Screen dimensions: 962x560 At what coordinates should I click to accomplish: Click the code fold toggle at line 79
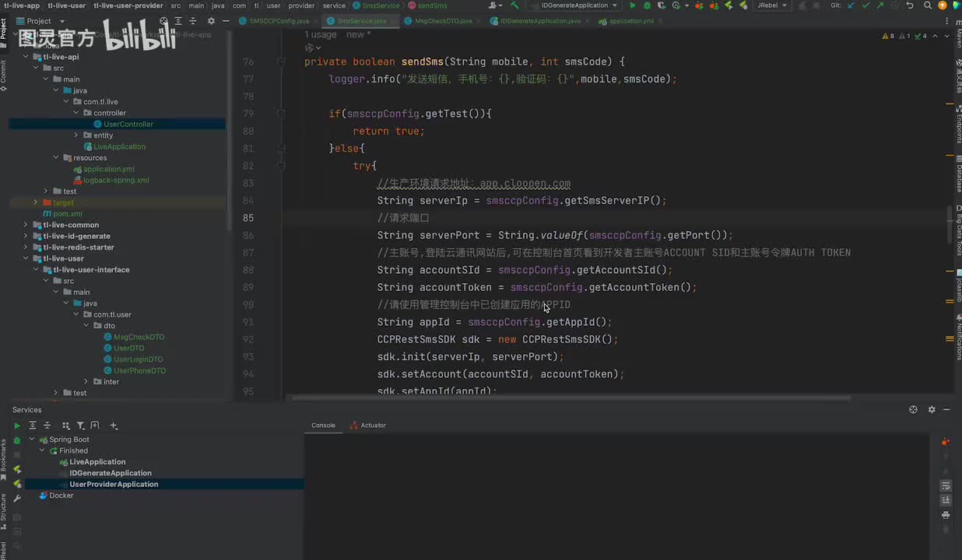281,114
